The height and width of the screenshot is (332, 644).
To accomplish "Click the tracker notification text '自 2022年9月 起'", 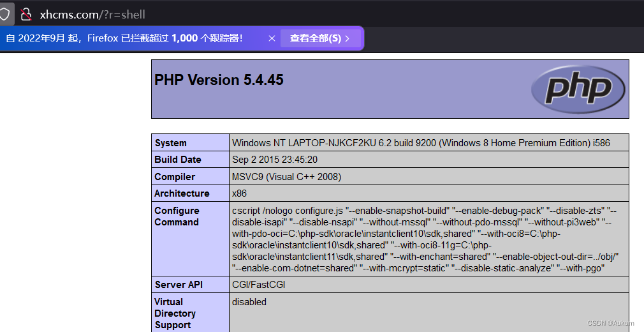I will pyautogui.click(x=43, y=38).
